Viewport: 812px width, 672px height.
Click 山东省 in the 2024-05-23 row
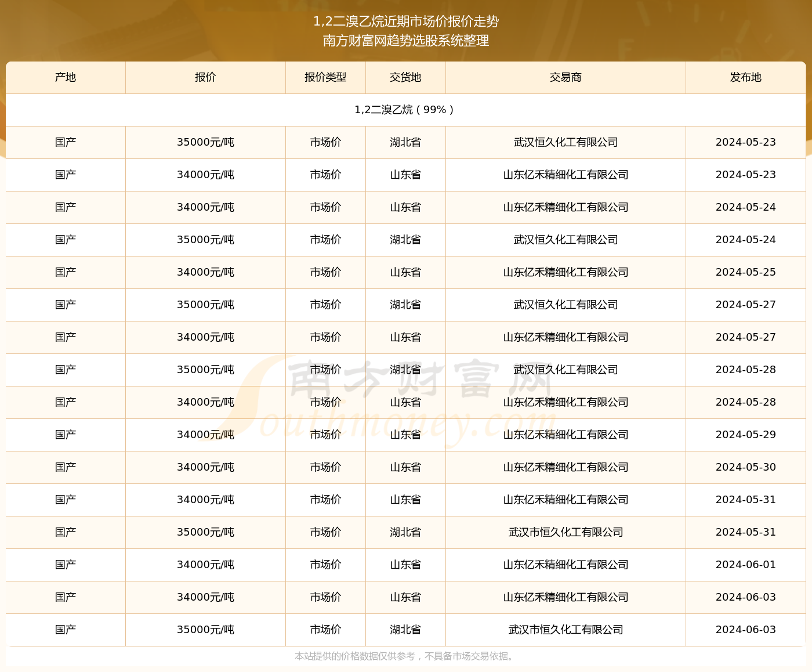point(405,175)
